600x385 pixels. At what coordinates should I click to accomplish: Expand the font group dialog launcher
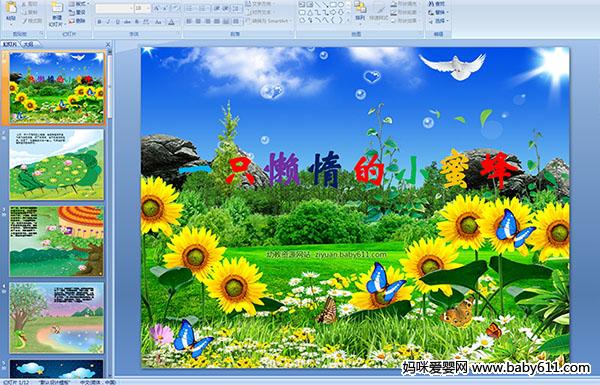point(178,34)
